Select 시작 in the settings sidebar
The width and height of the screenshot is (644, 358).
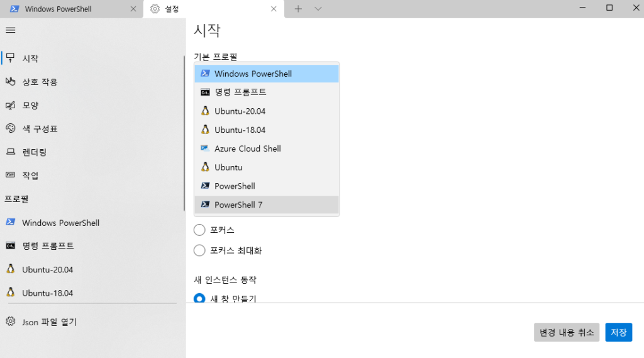pos(92,59)
